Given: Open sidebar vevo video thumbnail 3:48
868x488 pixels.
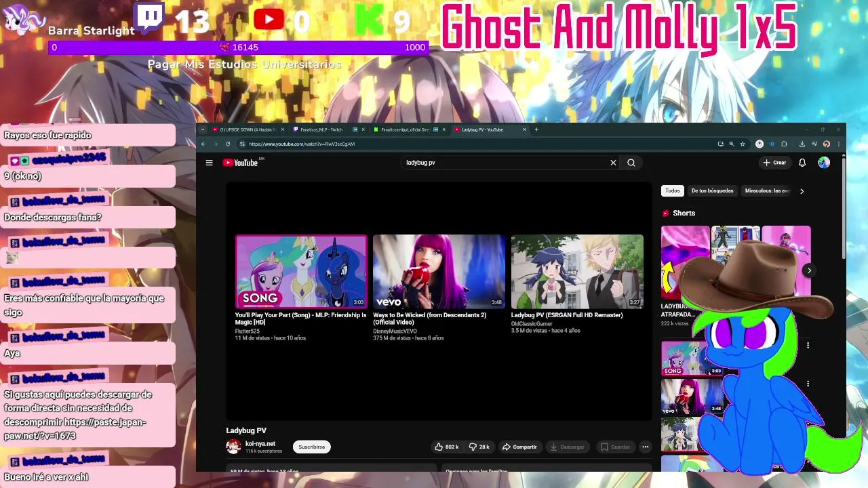Looking at the screenshot, I should pos(692,396).
